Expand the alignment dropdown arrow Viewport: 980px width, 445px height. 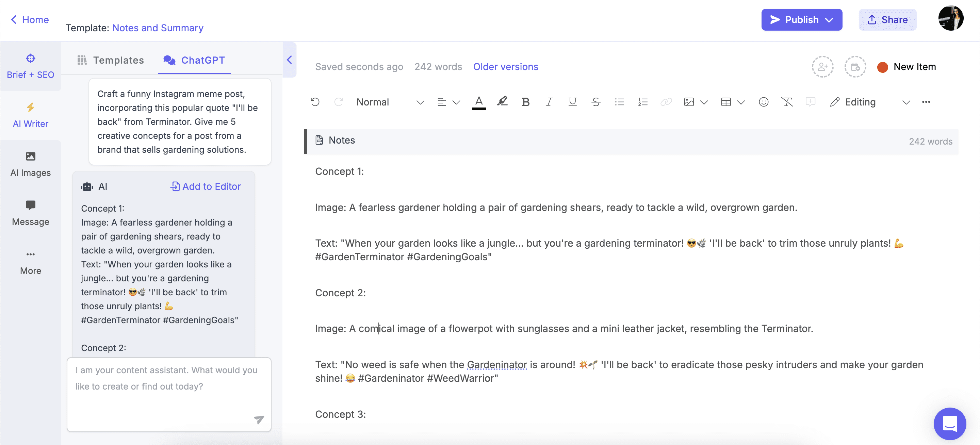(x=456, y=102)
